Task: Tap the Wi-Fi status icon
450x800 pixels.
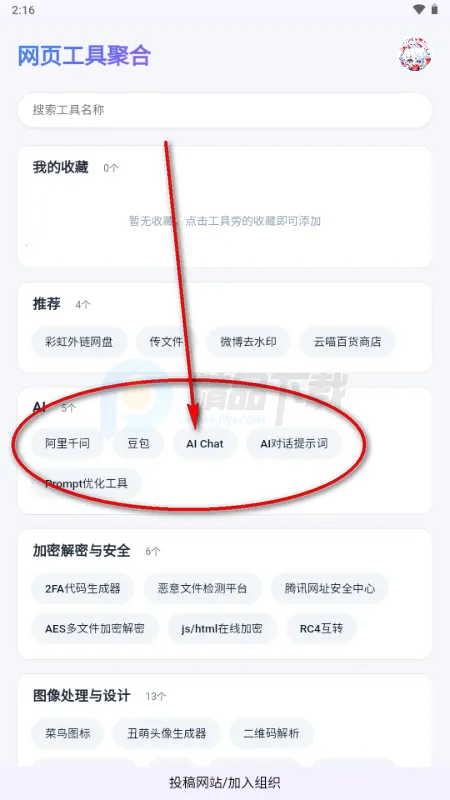Action: point(419,10)
